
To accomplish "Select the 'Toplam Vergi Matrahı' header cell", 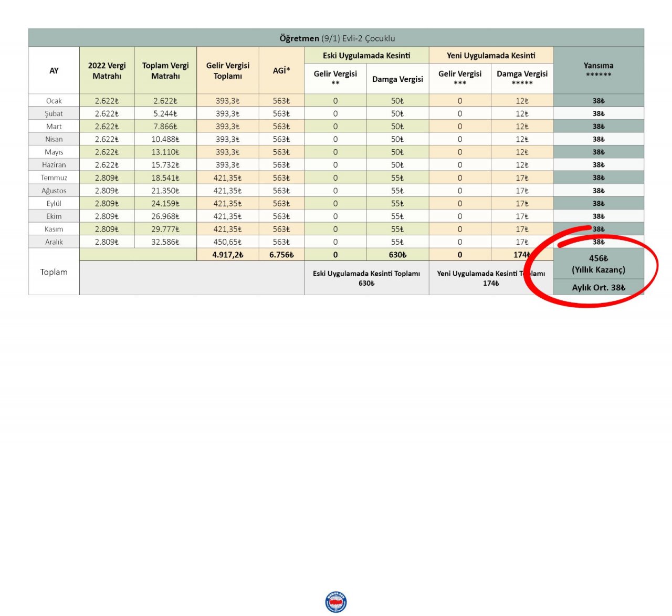I will (165, 71).
